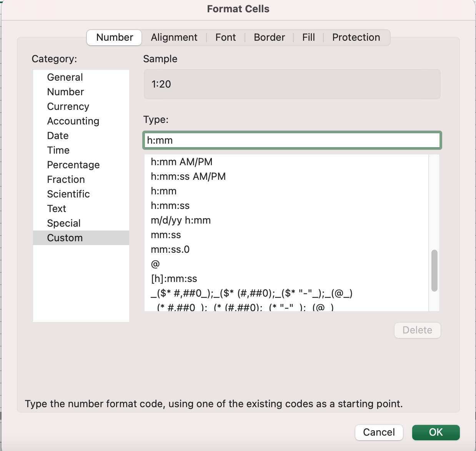This screenshot has height=451, width=476.
Task: Pick the mm:ss format
Action: 286,235
